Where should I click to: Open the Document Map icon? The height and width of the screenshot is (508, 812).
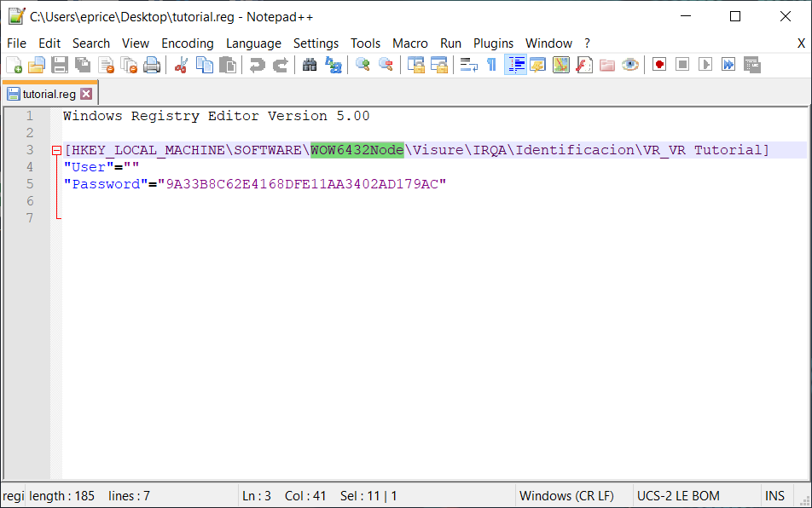coord(561,65)
